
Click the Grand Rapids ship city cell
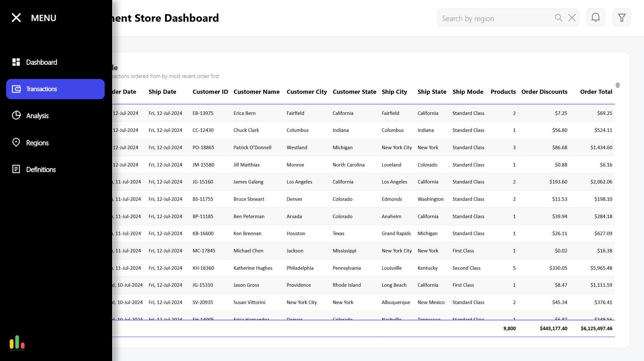pos(396,234)
